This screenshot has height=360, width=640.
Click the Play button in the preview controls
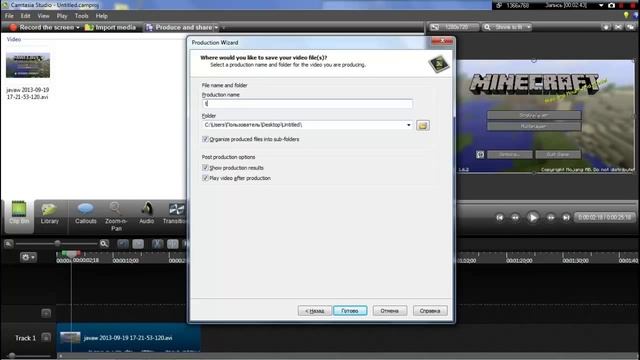[x=533, y=217]
